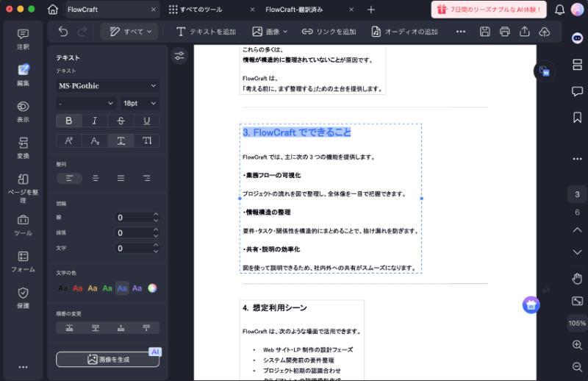Open the すべて edit mode dropdown
This screenshot has height=381, width=588.
(131, 32)
